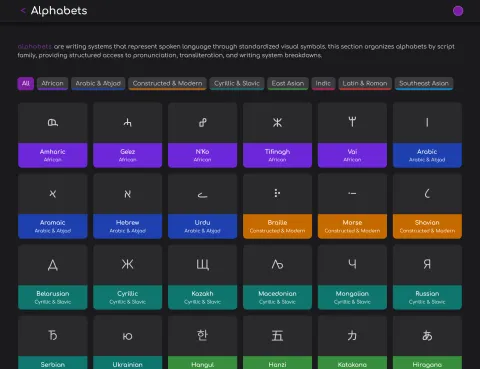Image resolution: width=480 pixels, height=369 pixels.
Task: Open the Braille dots icon
Action: click(277, 193)
